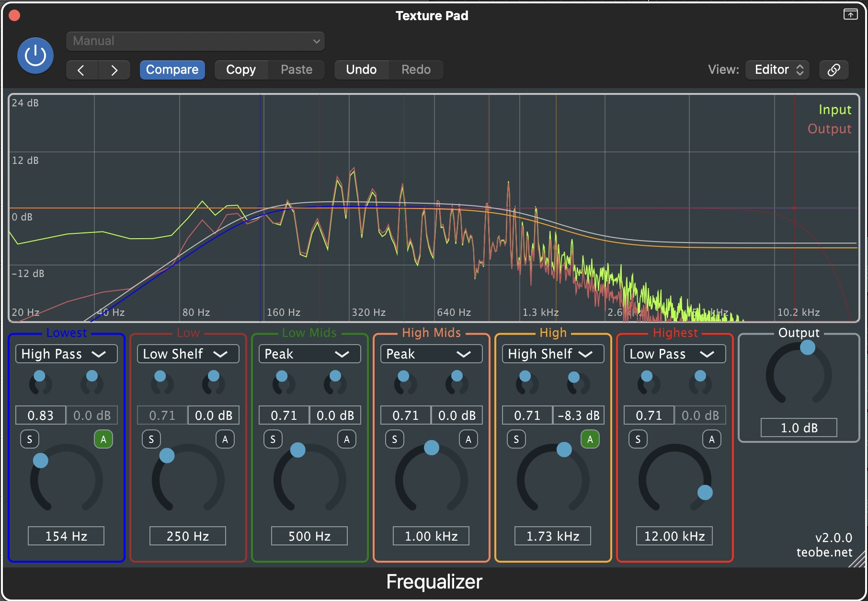Click the expand window icon at top right
The width and height of the screenshot is (868, 601).
pyautogui.click(x=851, y=14)
